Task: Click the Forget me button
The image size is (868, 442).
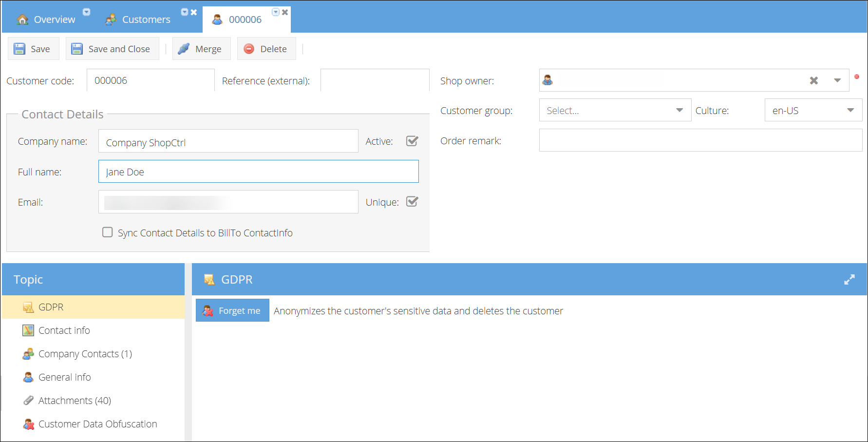Action: (232, 310)
